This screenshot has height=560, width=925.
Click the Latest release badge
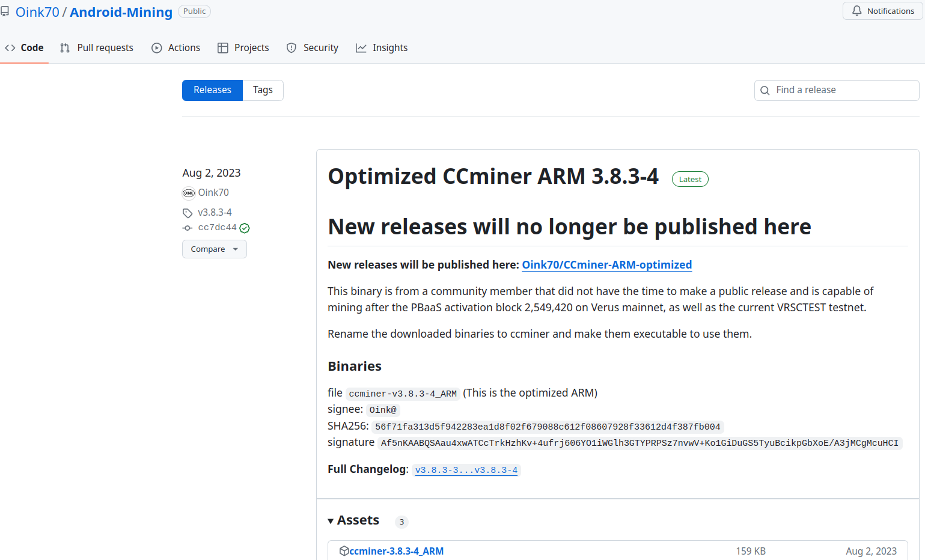(690, 179)
